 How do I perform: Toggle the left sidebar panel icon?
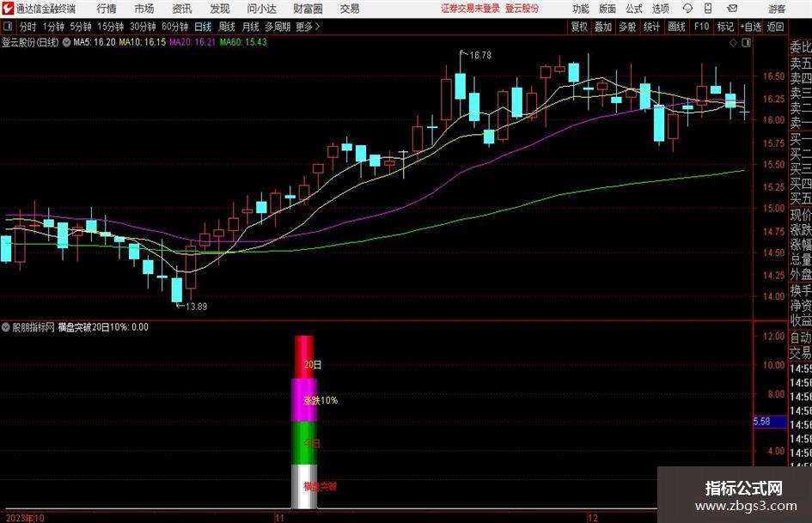tap(7, 27)
